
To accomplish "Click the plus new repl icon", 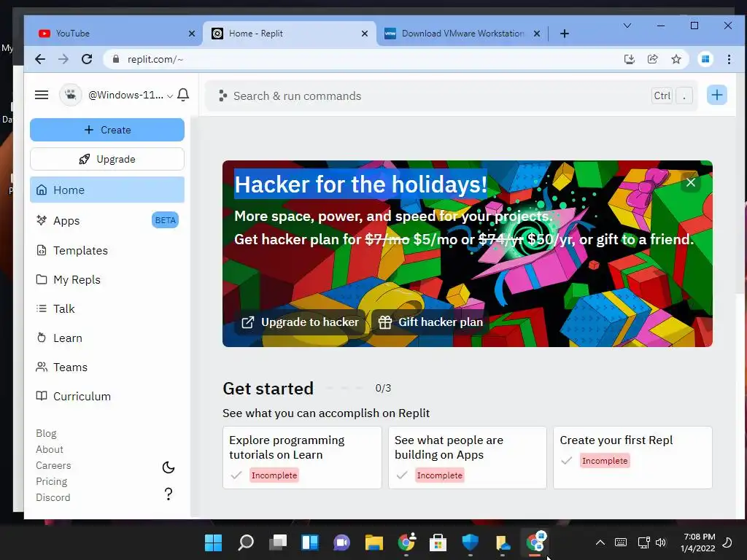I will 717,96.
